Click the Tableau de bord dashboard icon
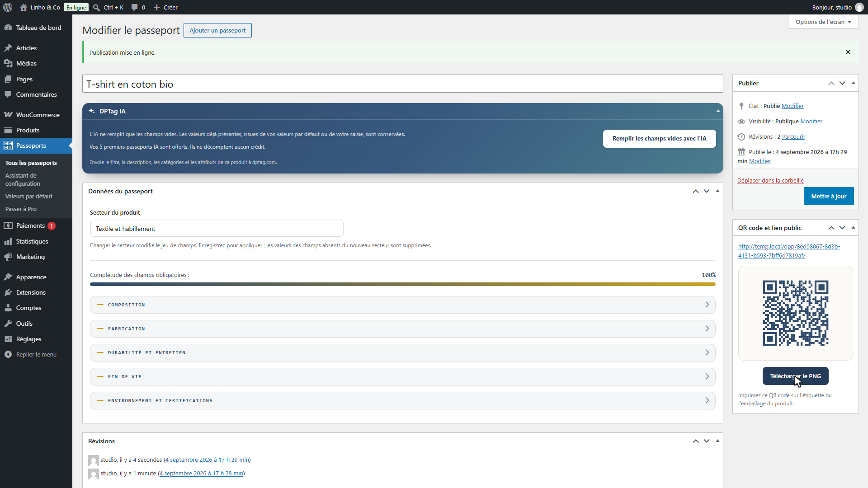The image size is (868, 488). 8,28
